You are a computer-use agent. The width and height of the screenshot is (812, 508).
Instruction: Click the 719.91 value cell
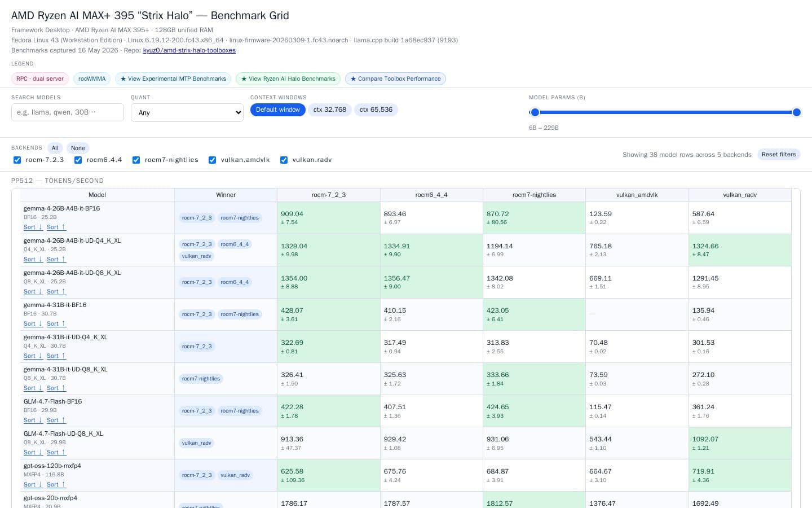[x=740, y=475]
